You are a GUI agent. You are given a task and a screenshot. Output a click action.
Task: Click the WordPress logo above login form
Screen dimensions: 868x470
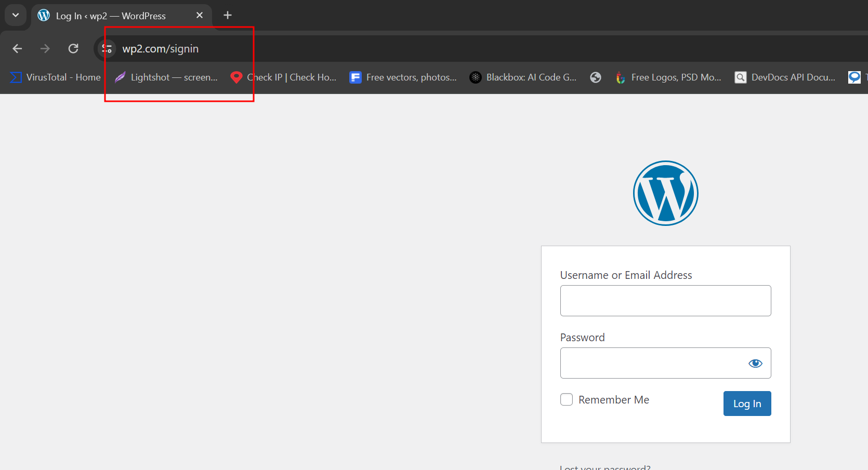coord(665,193)
